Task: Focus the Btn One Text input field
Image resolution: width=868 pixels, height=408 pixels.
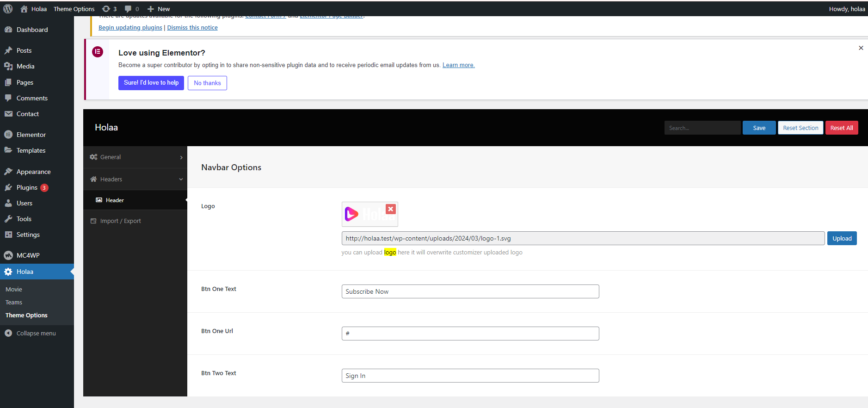Action: [x=470, y=291]
